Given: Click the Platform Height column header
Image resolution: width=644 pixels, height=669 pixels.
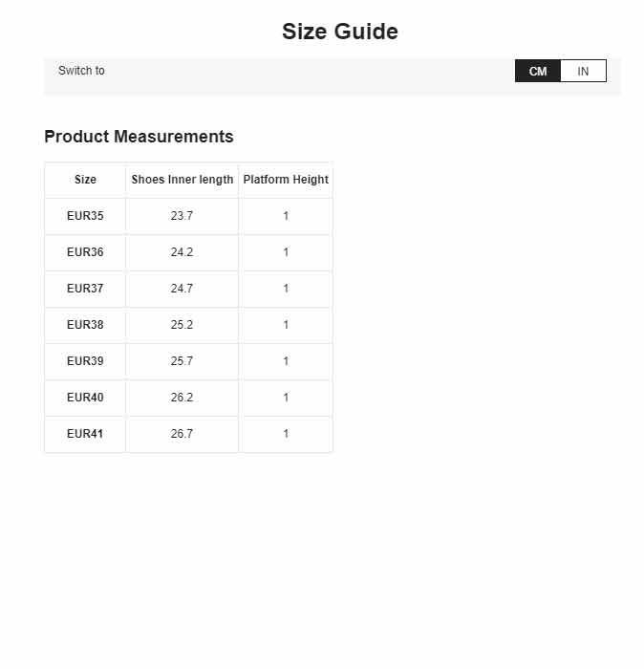Looking at the screenshot, I should click(x=286, y=180).
